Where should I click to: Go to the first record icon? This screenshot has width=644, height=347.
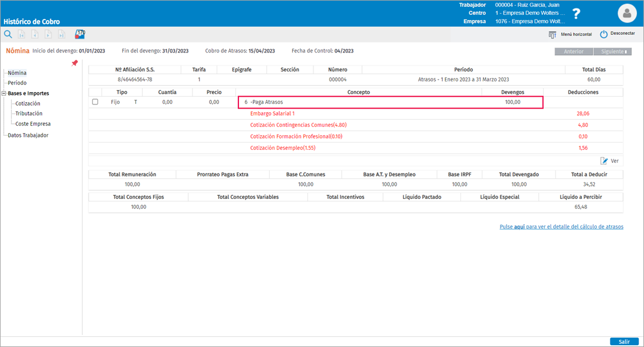[21, 34]
